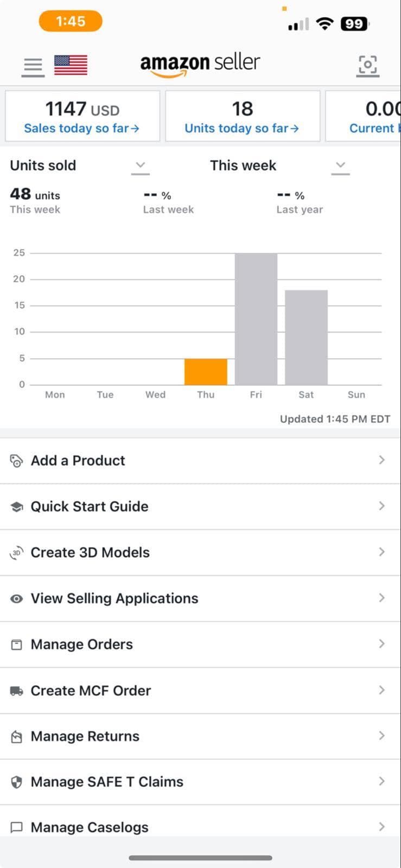Open Sales today so far link

pyautogui.click(x=82, y=129)
